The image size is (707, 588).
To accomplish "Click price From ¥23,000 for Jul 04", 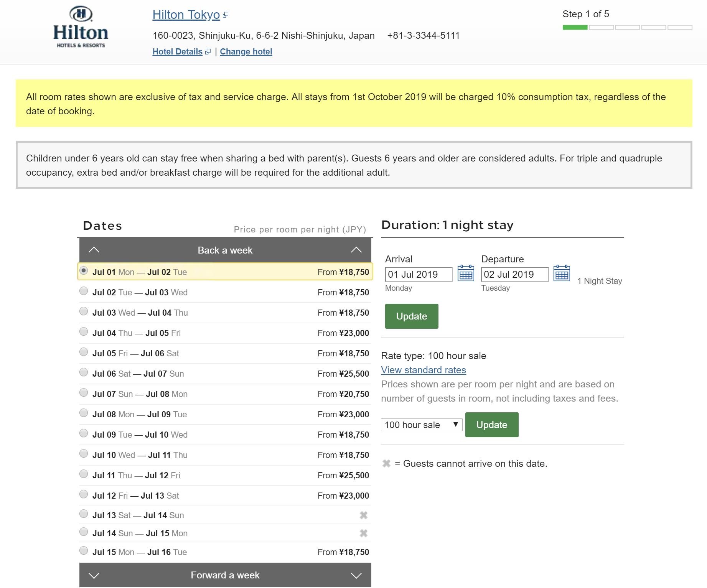I will (343, 333).
